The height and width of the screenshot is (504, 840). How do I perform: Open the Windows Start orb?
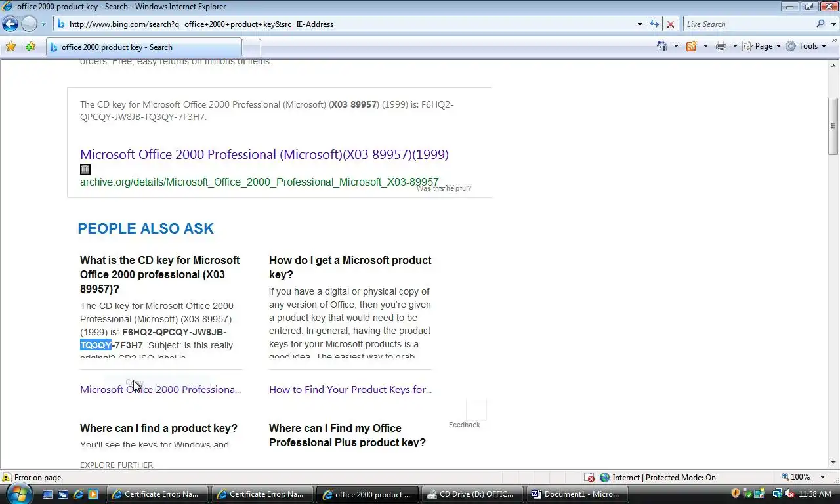click(18, 493)
